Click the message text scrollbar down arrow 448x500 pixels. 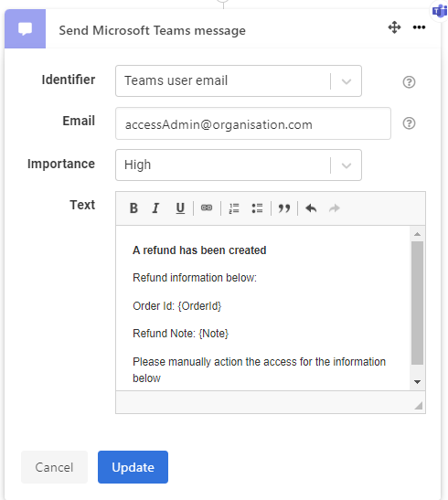tap(417, 382)
